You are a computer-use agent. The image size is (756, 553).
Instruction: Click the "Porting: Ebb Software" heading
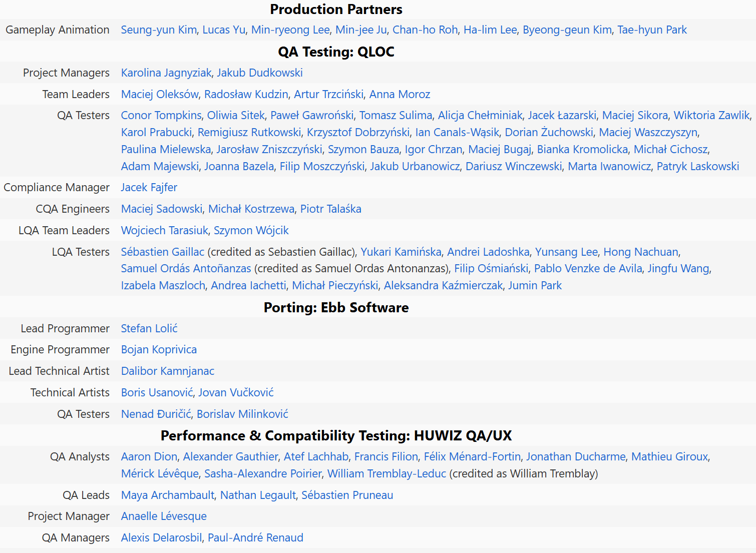[336, 308]
